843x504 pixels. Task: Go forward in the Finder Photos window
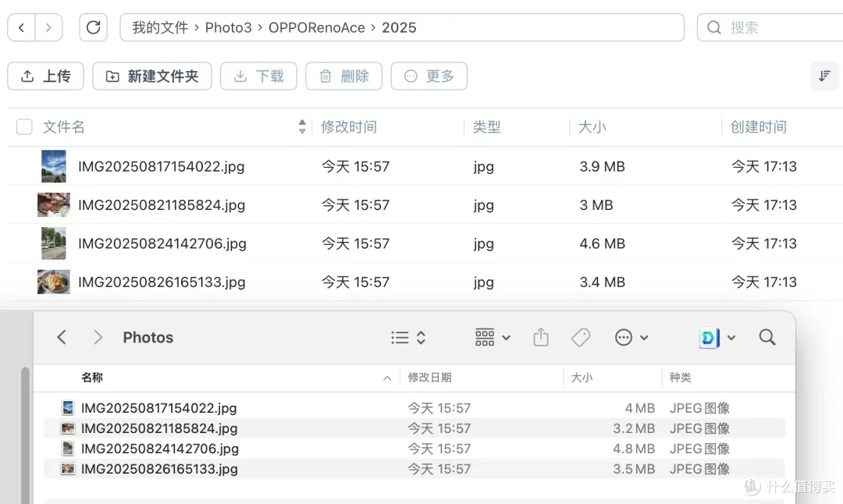click(98, 338)
